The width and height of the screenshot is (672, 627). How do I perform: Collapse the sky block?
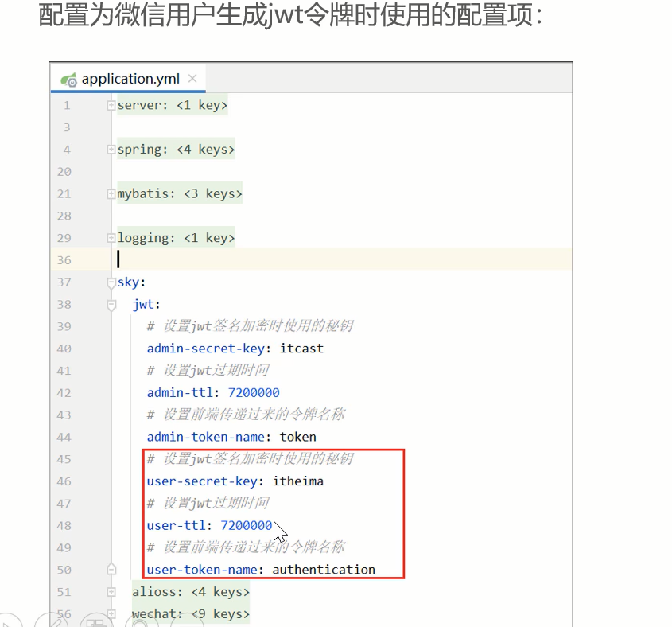[x=111, y=282]
